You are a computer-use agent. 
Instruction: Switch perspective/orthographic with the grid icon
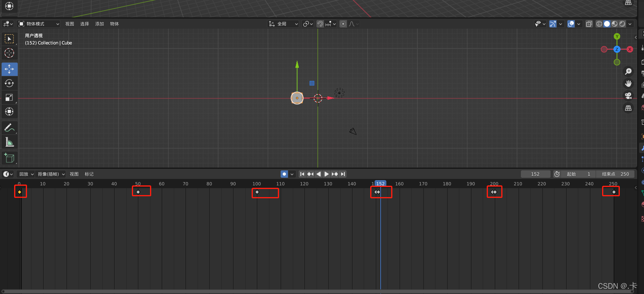coord(628,108)
